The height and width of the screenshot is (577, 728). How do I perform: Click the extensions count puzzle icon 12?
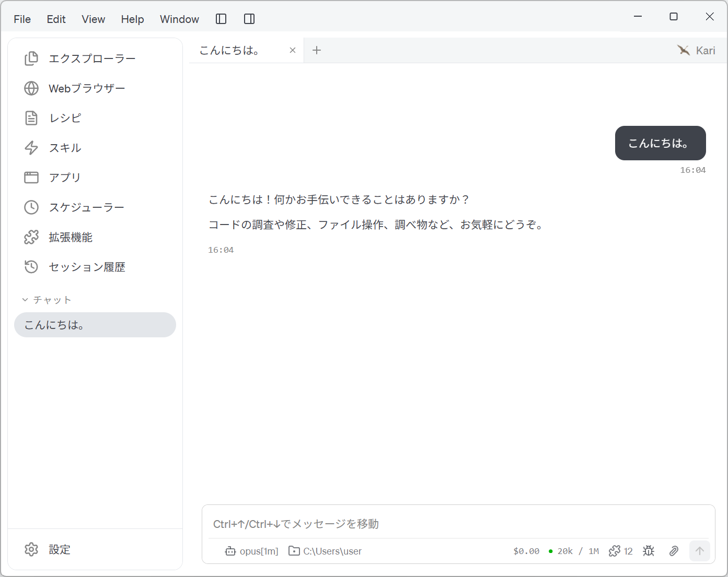pos(621,551)
